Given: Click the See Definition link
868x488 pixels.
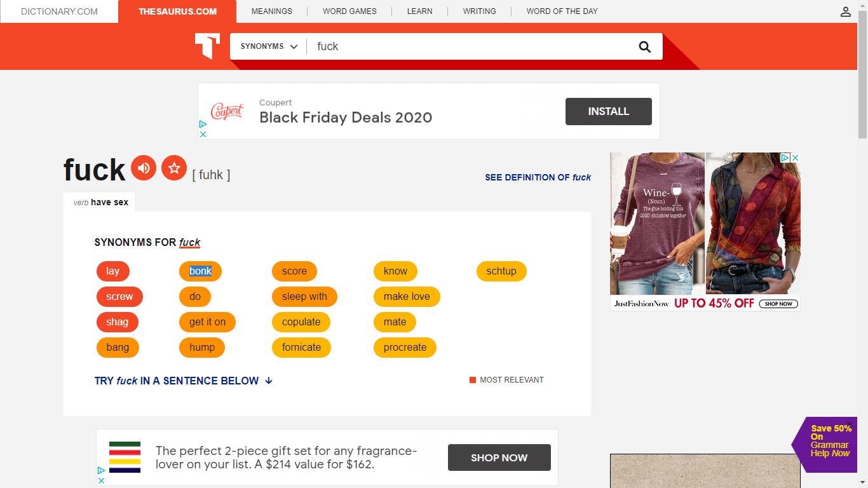Looking at the screenshot, I should 538,177.
